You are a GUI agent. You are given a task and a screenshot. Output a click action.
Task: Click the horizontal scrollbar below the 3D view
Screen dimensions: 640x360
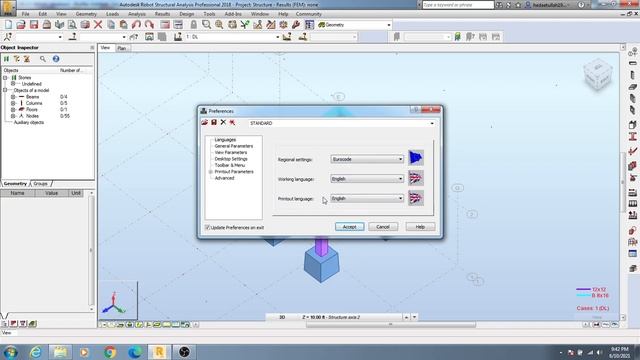coord(391,324)
